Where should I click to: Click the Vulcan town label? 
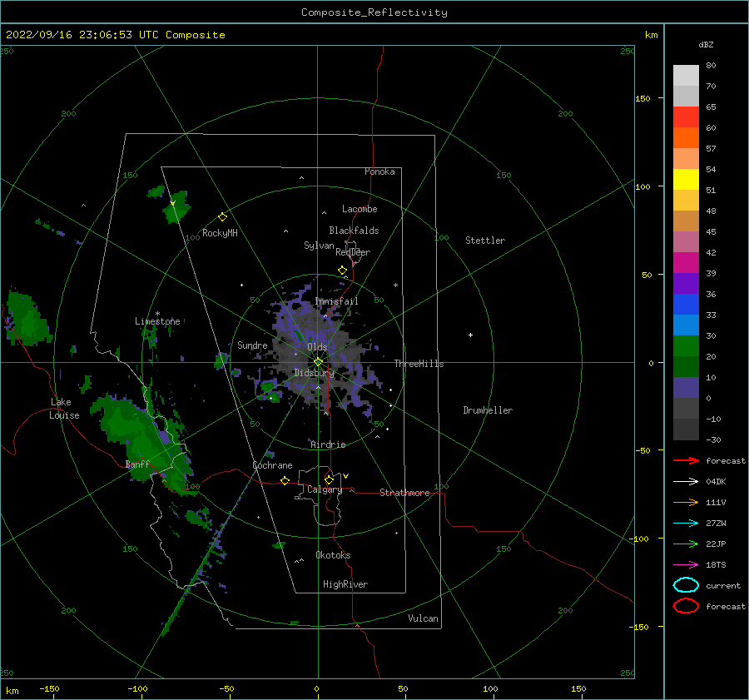click(x=423, y=618)
